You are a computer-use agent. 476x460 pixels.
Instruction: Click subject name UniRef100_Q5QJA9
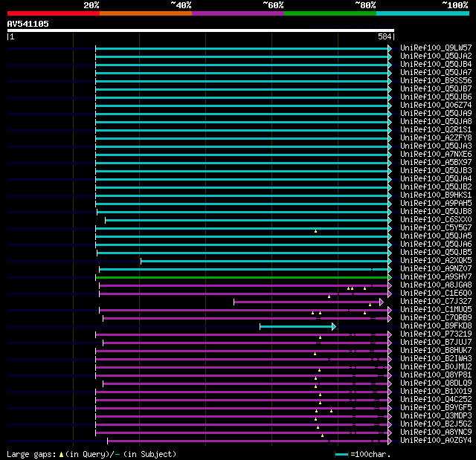pyautogui.click(x=436, y=114)
